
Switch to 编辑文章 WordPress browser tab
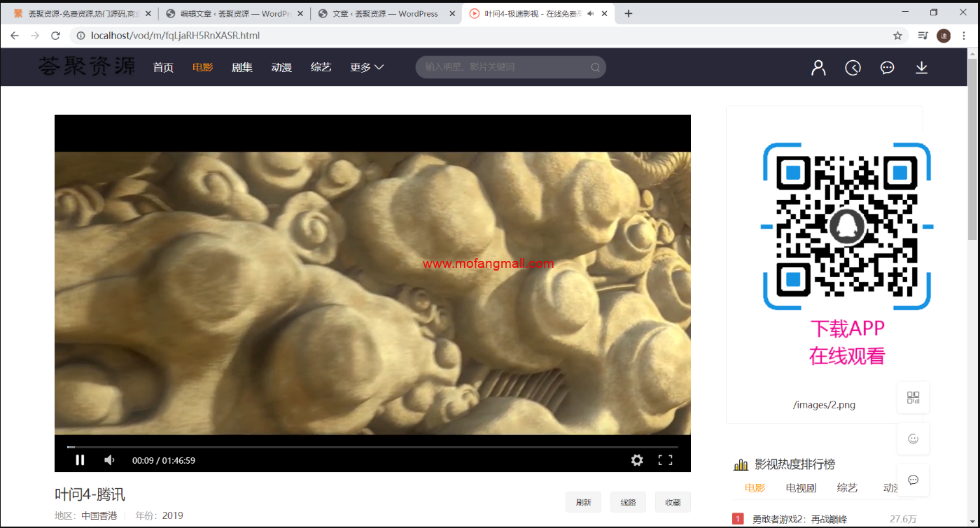click(233, 13)
